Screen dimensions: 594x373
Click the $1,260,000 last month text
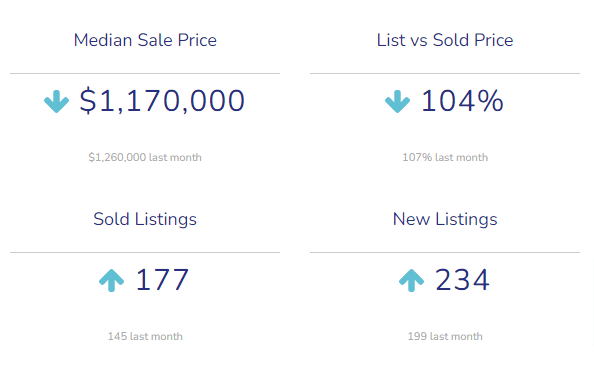point(145,157)
